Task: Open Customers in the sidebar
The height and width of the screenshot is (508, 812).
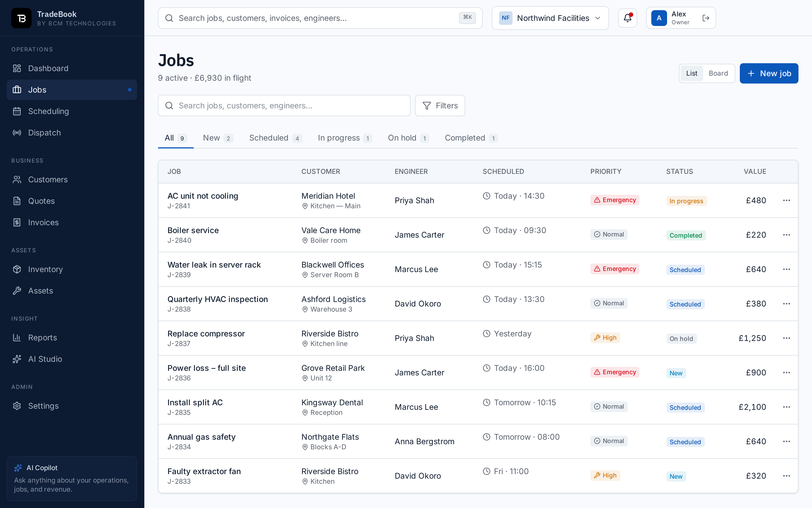Action: (x=72, y=180)
